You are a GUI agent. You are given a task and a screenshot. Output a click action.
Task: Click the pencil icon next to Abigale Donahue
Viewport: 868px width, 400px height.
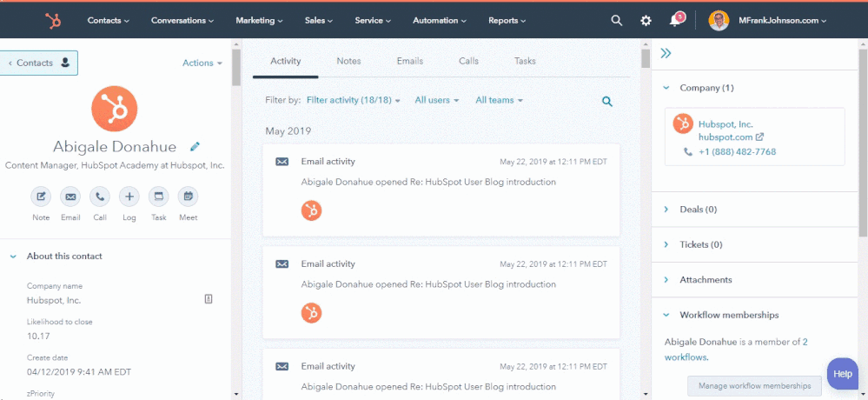[195, 147]
